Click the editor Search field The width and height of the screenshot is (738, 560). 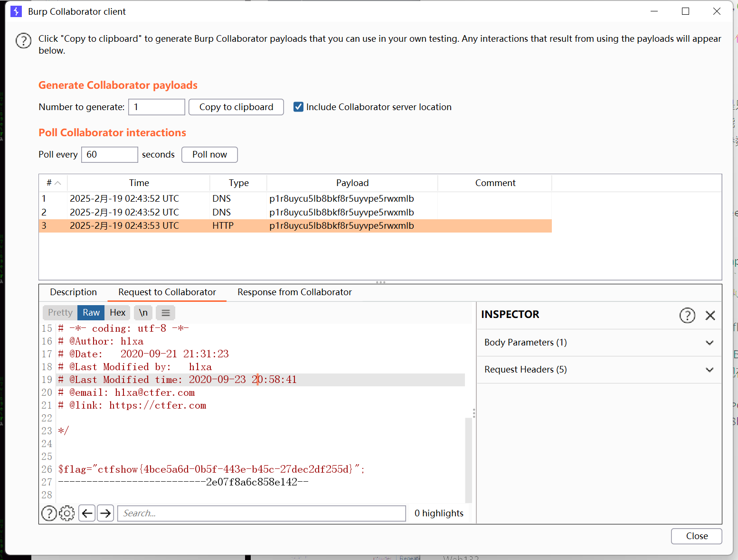tap(262, 513)
